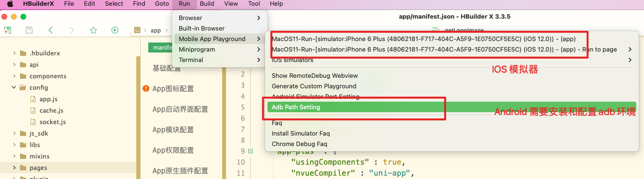Open the Apple menu icon
This screenshot has width=644, height=179.
coord(10,4)
